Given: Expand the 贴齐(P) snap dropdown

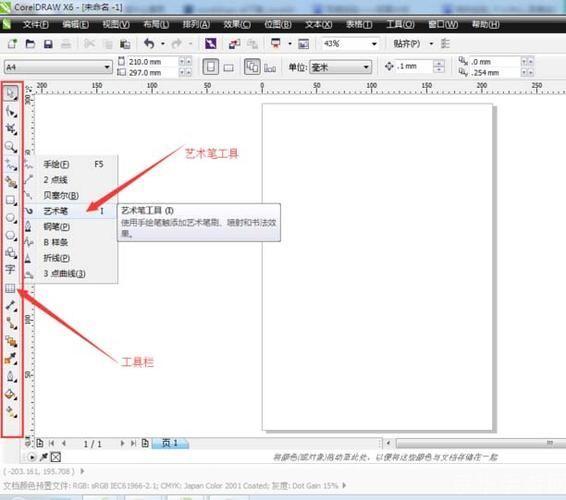Looking at the screenshot, I should 431,44.
